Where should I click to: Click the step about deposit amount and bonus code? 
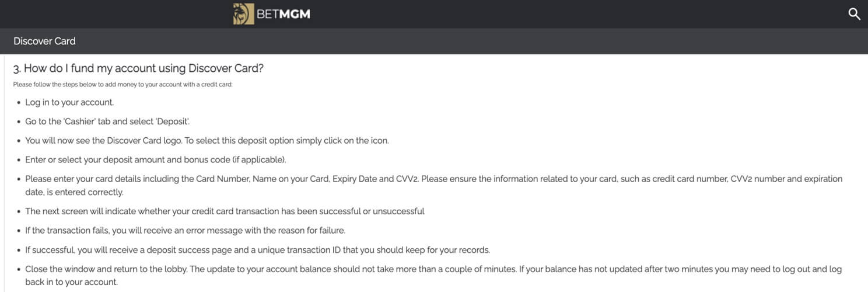(156, 159)
